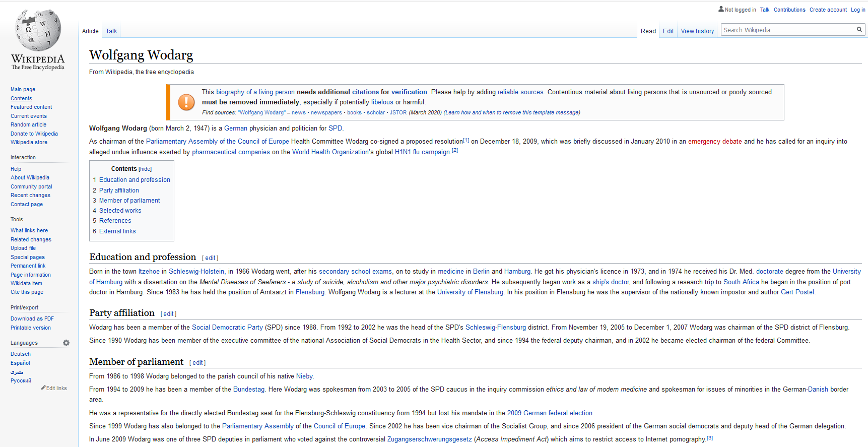Edit the Education and profession section
The image size is (868, 447).
pyautogui.click(x=210, y=258)
